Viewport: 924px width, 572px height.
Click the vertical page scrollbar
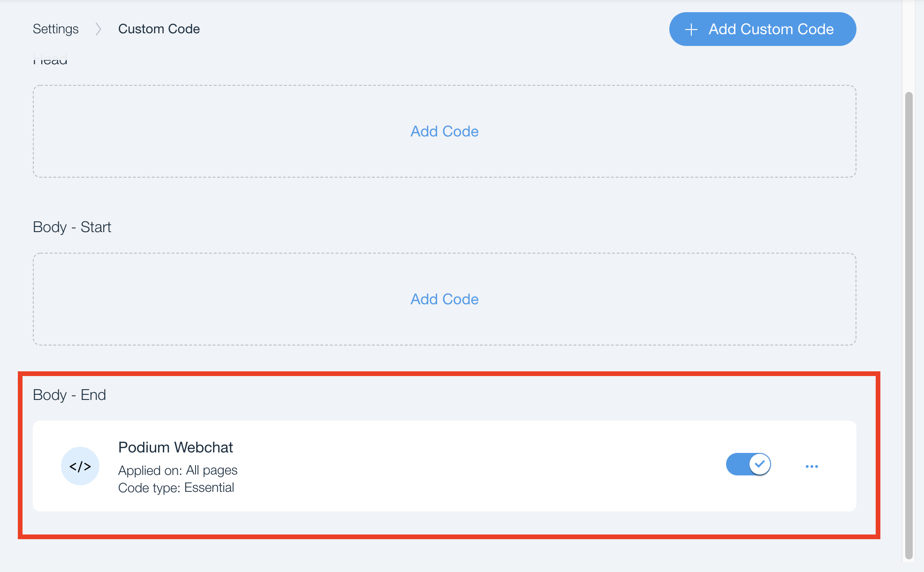(909, 325)
